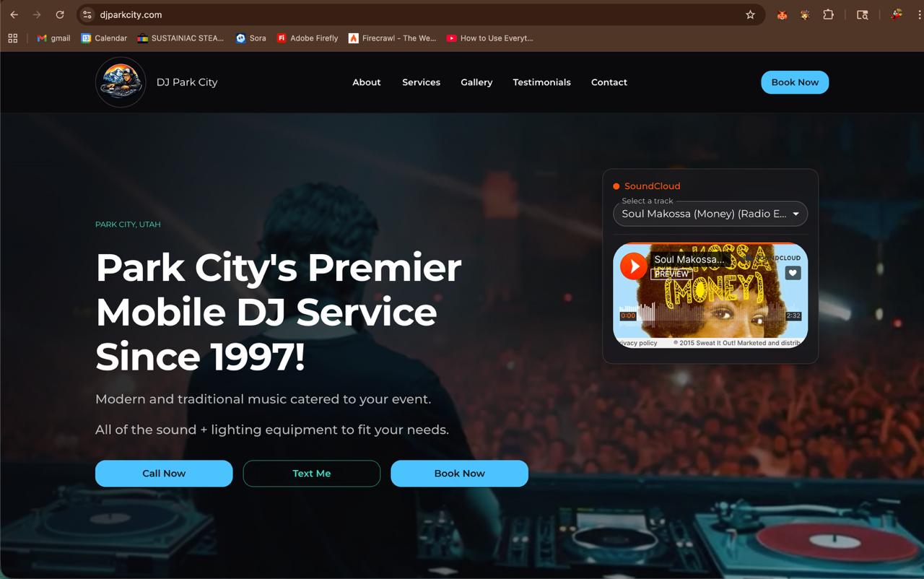Bookmark this page with the star icon
This screenshot has width=924, height=579.
click(750, 14)
